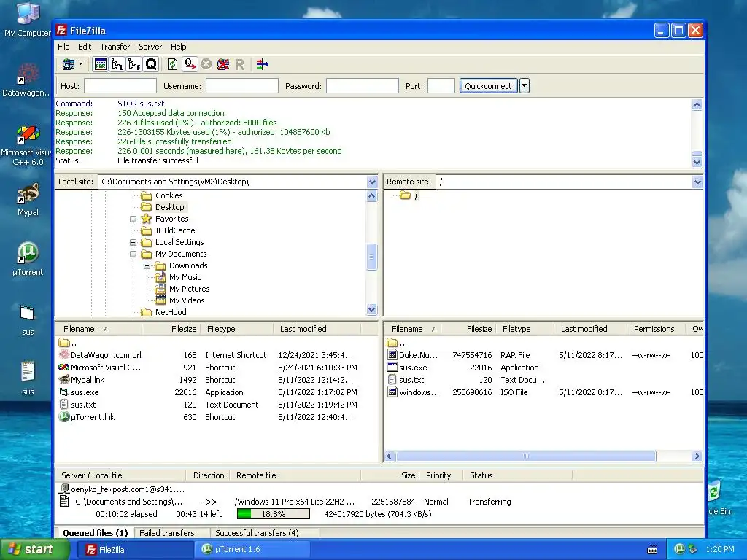This screenshot has width=747, height=560.
Task: Toggle transfer queue display icon
Action: point(151,64)
